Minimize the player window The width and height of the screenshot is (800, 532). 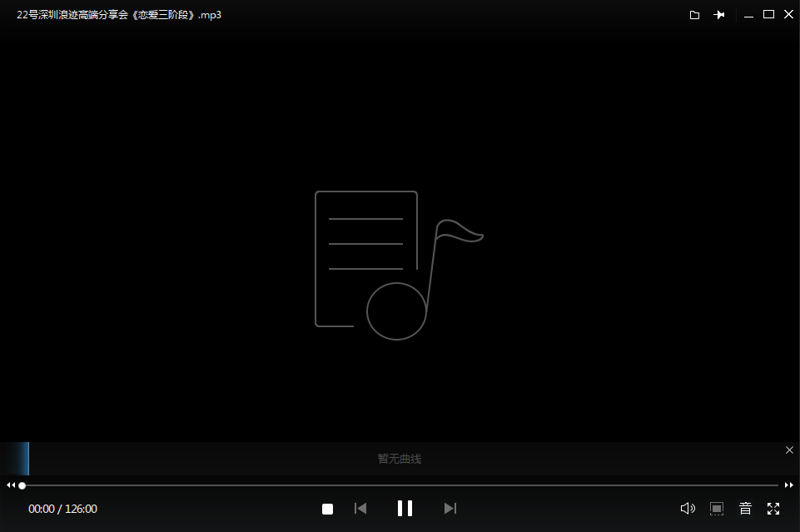coord(748,15)
